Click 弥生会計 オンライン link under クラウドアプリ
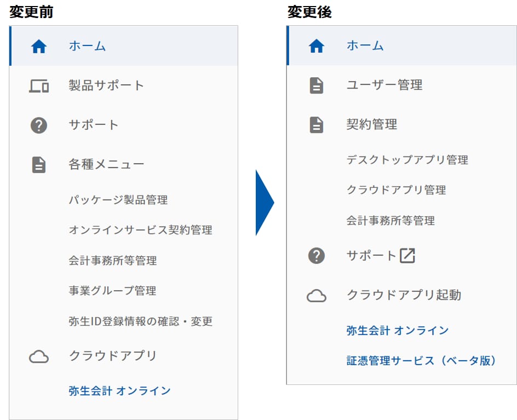 119,391
